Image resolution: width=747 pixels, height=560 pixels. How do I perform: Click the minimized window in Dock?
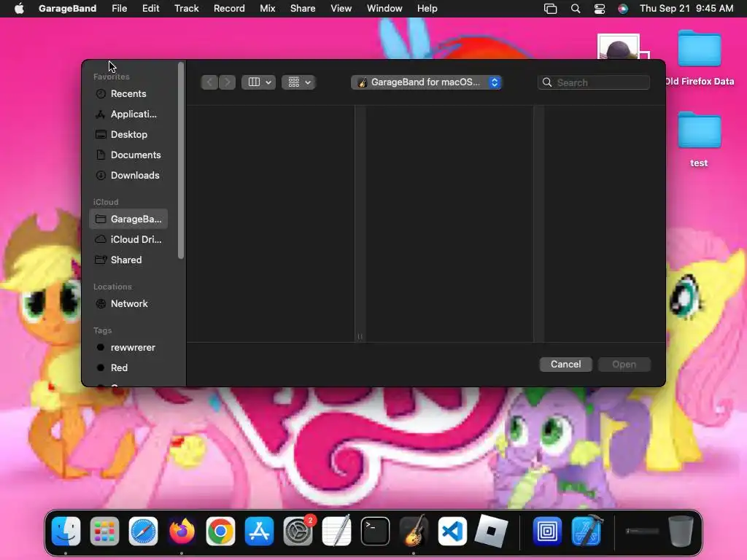642,531
